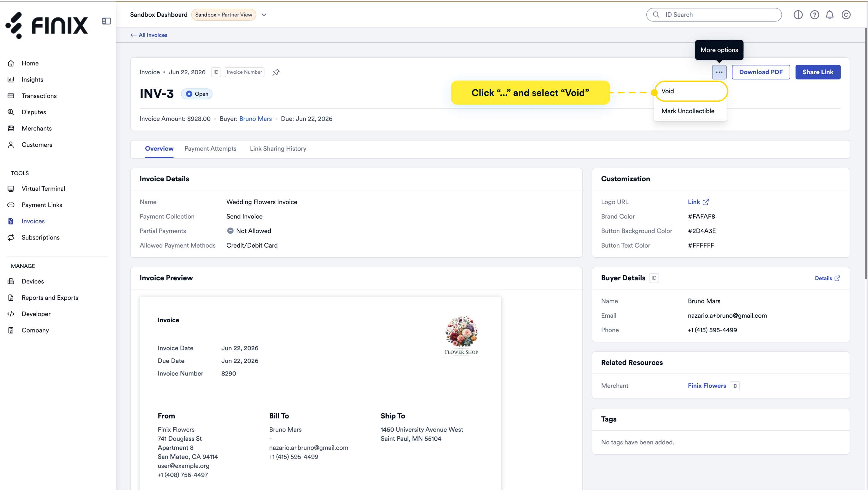Open the notifications bell
The height and width of the screenshot is (491, 868).
click(830, 15)
